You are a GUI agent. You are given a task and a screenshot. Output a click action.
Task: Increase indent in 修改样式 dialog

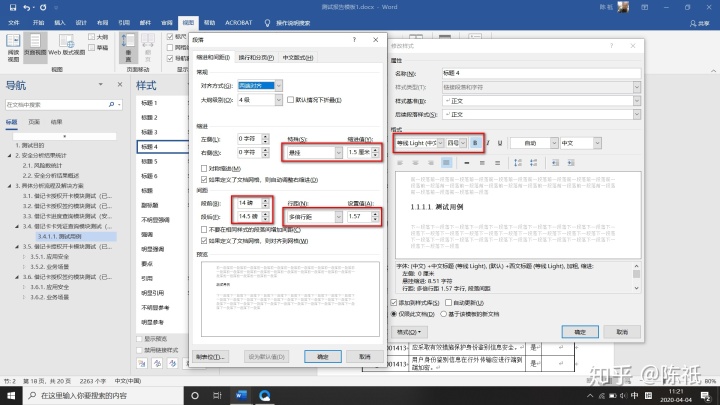coord(571,163)
